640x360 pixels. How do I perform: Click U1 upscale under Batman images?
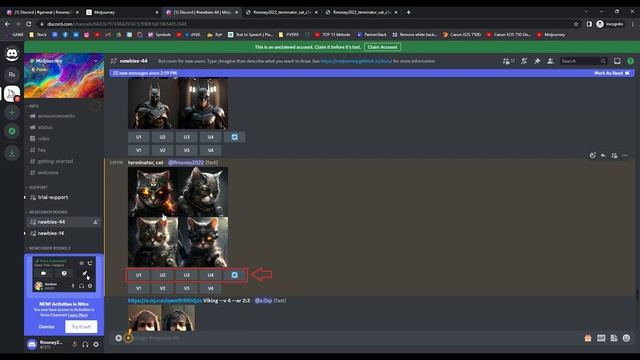138,137
